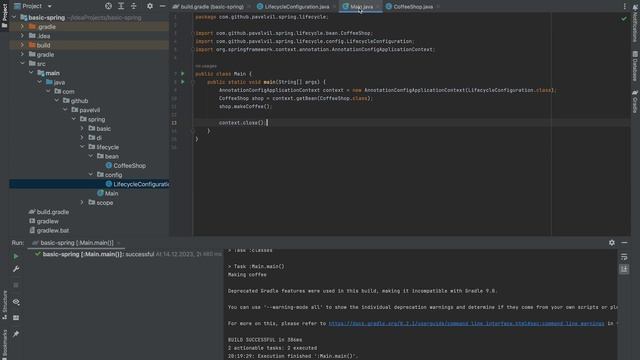Collapse all nodes in the project tree
Viewport: 640px width, 360px height.
pyautogui.click(x=133, y=6)
